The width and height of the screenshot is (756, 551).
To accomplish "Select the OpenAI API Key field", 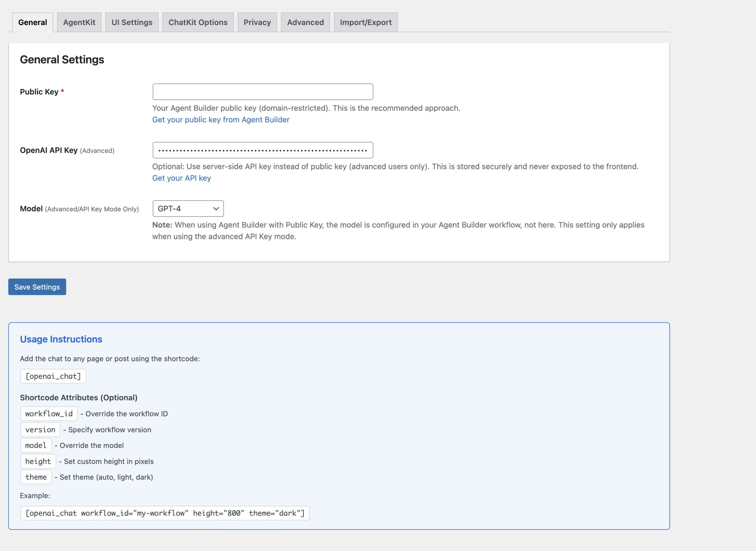I will (262, 150).
